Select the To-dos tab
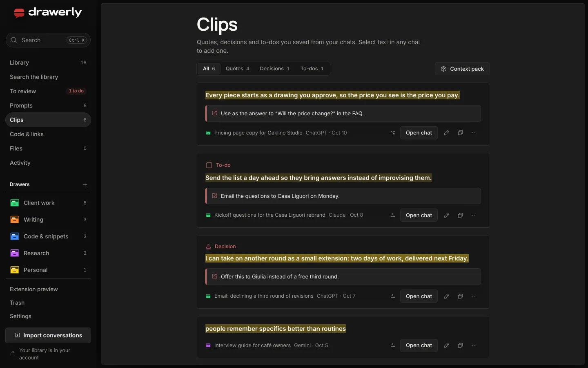This screenshot has width=588, height=368. [x=312, y=69]
